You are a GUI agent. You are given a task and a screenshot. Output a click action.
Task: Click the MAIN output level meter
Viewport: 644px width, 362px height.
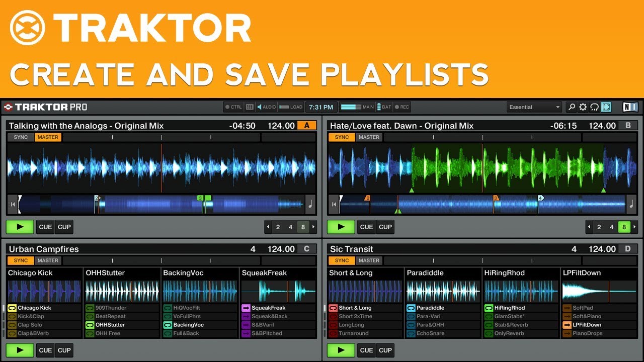357,107
